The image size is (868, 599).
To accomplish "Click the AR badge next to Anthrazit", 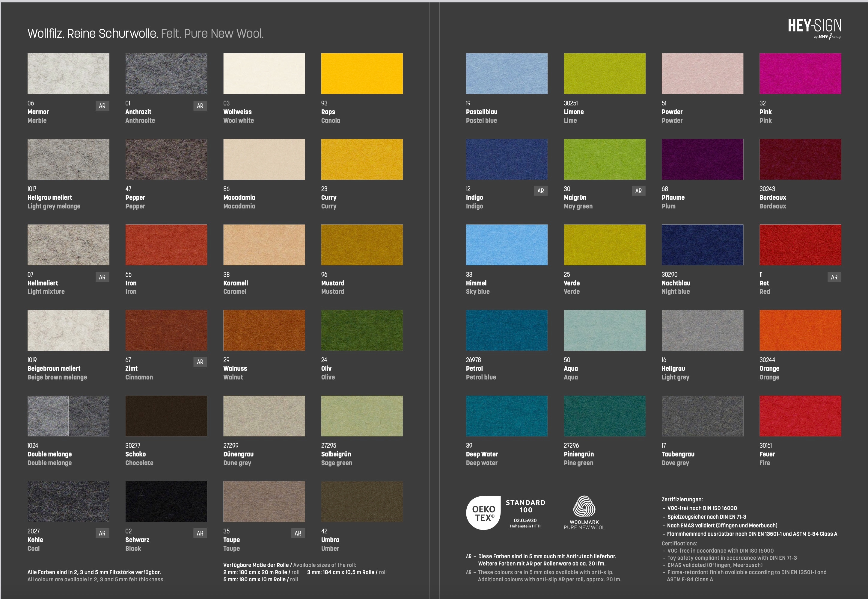I will pyautogui.click(x=200, y=106).
